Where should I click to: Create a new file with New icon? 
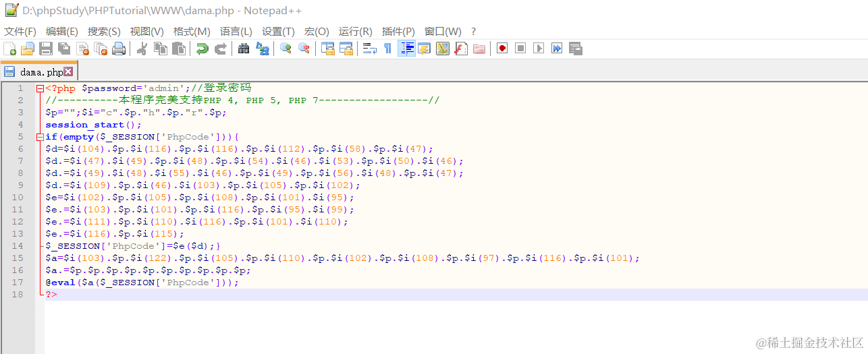[x=9, y=49]
